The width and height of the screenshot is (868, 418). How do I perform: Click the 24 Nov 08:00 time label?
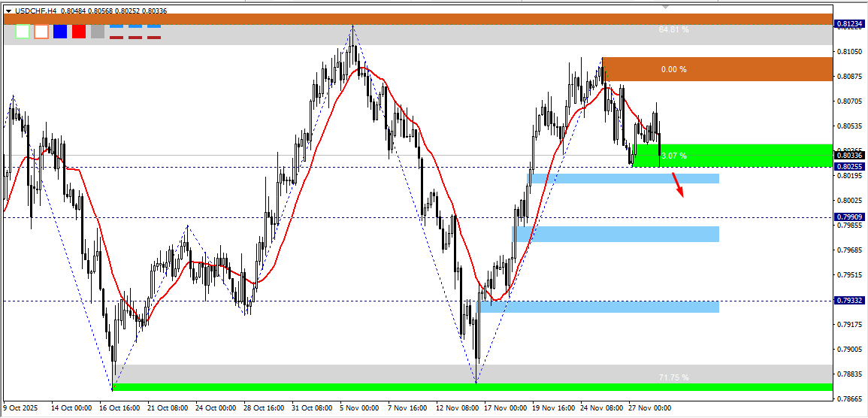click(x=602, y=408)
